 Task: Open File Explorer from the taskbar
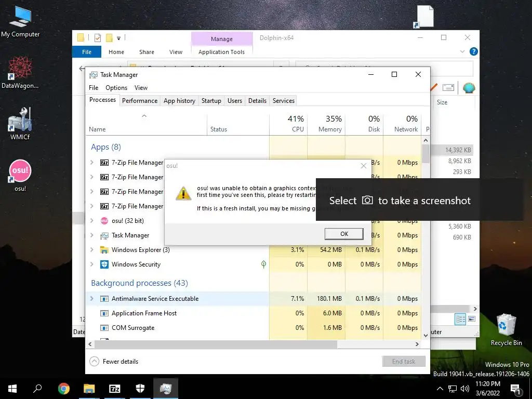89,389
